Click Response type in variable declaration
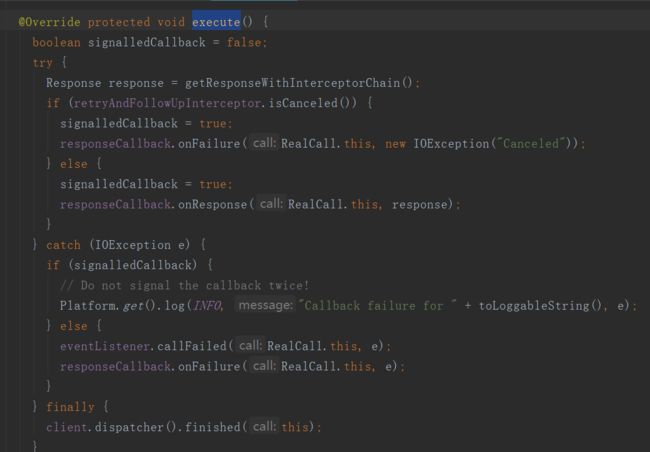Screen dimensions: 650x452 point(73,83)
